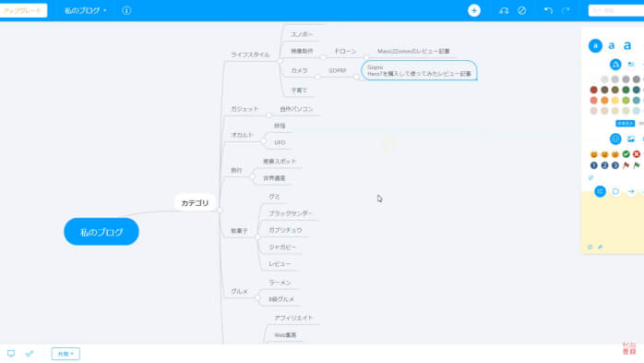Pick the orange color swatch
Viewport: 644px width, 363px height.
coord(604,101)
